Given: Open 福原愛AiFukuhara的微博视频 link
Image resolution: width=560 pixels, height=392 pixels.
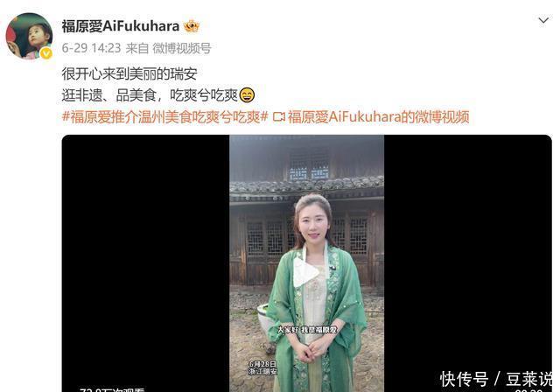Looking at the screenshot, I should point(378,116).
